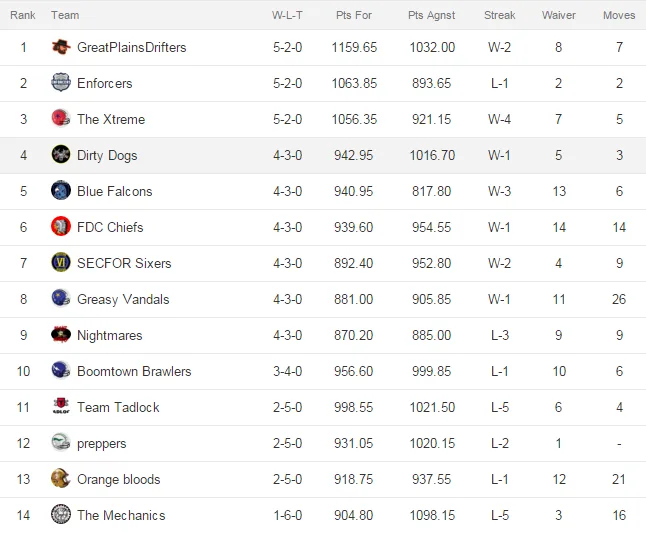The height and width of the screenshot is (533, 646).
Task: Click The Mechanics round emblem icon
Action: point(61,515)
